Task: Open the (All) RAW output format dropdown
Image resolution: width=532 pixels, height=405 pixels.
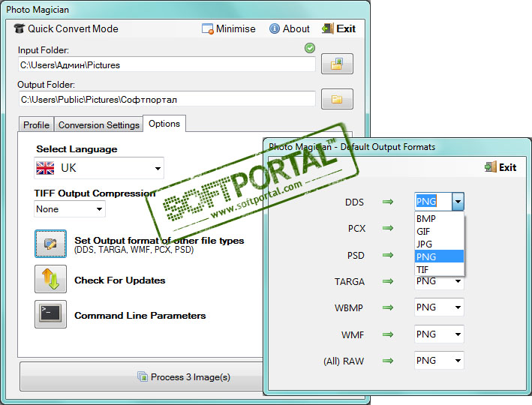Action: tap(439, 360)
